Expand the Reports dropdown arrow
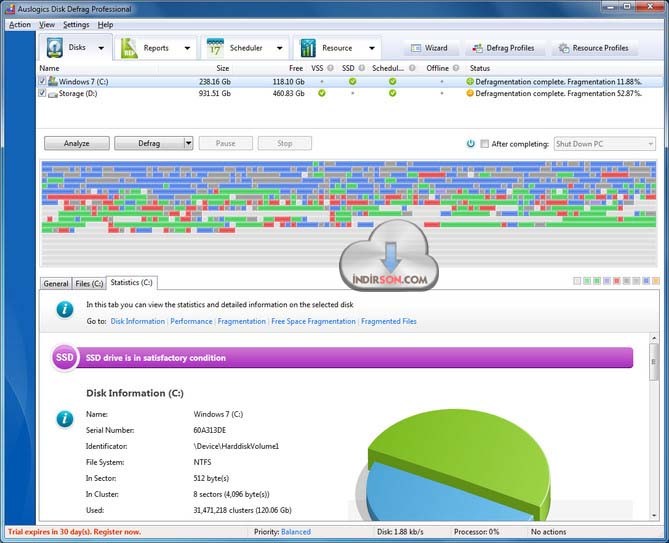Viewport: 669px width, 543px height. (x=187, y=48)
